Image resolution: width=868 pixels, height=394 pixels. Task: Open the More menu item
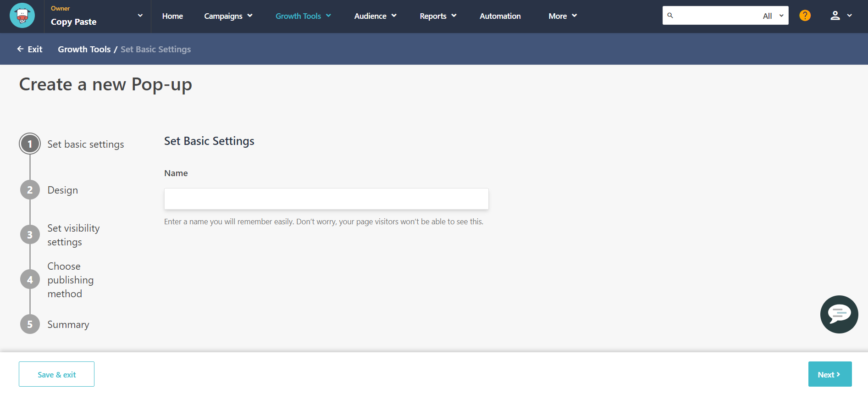point(558,16)
